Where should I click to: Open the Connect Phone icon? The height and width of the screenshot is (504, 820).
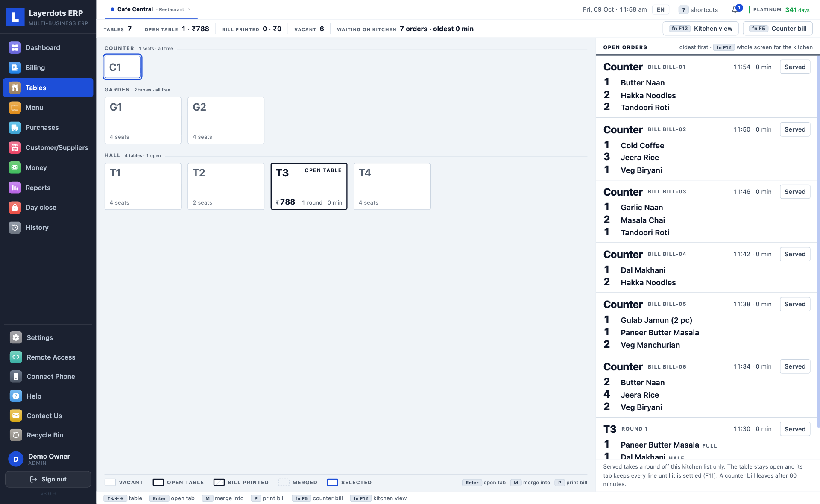tap(16, 376)
